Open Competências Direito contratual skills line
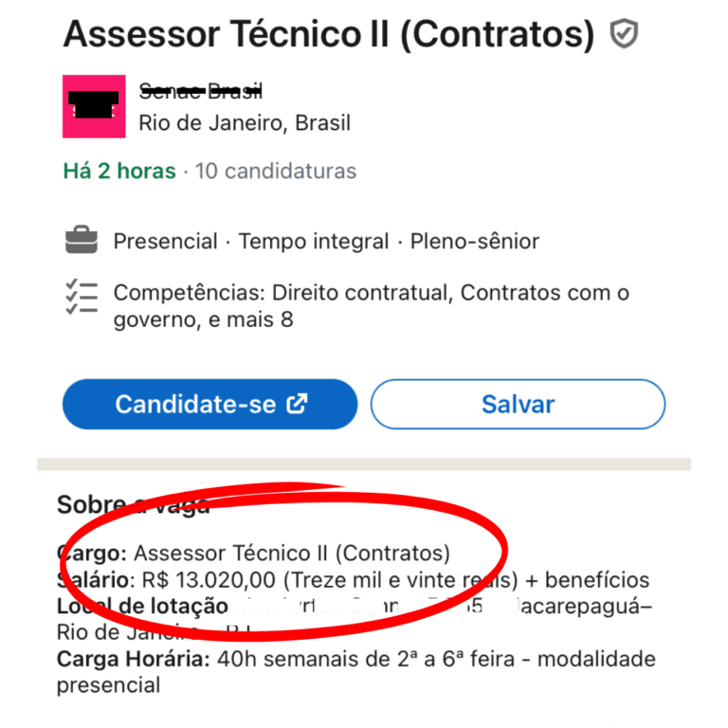The width and height of the screenshot is (728, 728). tap(371, 306)
